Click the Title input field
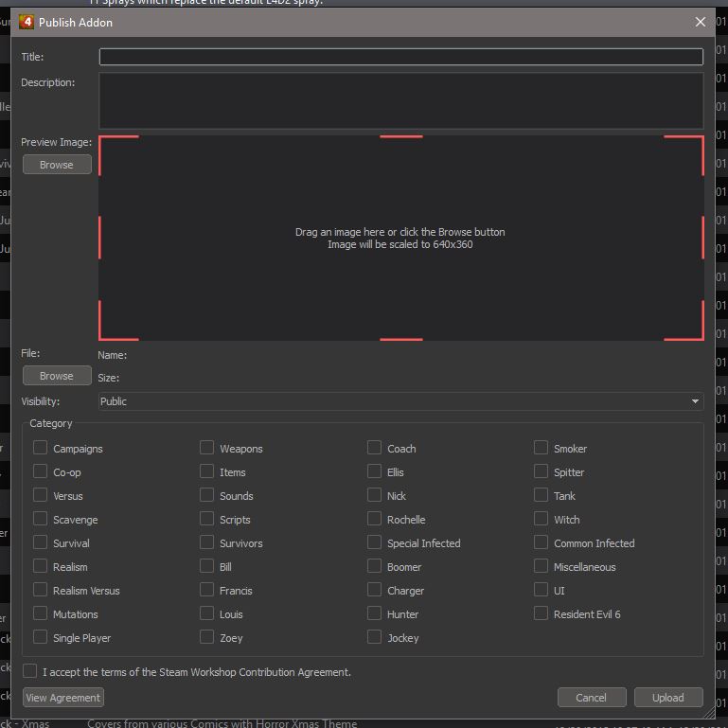 tap(401, 57)
